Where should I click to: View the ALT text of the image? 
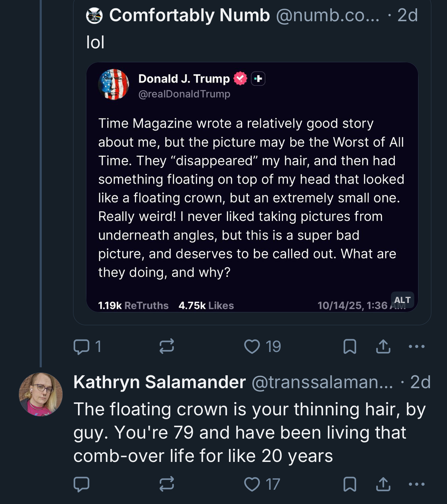(x=402, y=300)
